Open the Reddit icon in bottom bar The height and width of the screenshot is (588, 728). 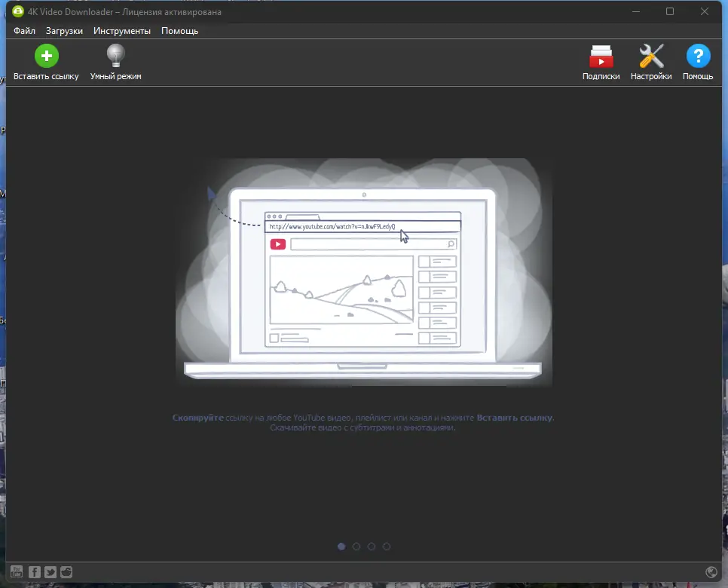coord(66,571)
